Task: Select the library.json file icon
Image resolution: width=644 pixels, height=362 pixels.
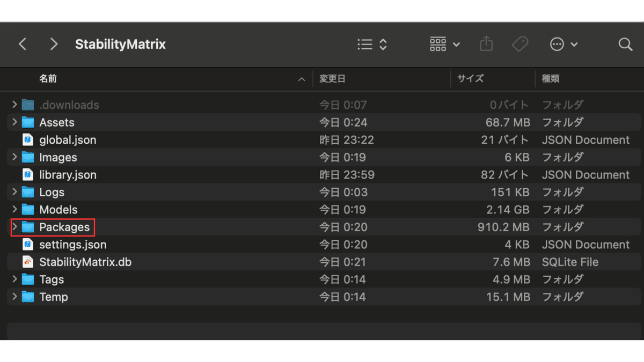Action: pyautogui.click(x=28, y=174)
